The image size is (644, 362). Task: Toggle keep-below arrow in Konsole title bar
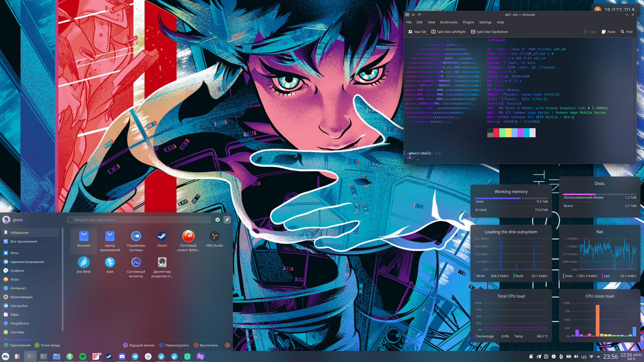[x=413, y=15]
